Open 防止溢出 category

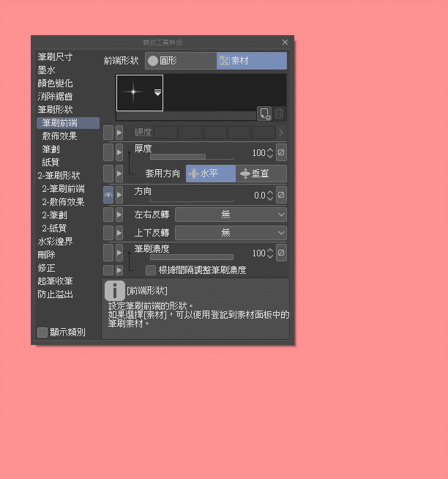55,294
